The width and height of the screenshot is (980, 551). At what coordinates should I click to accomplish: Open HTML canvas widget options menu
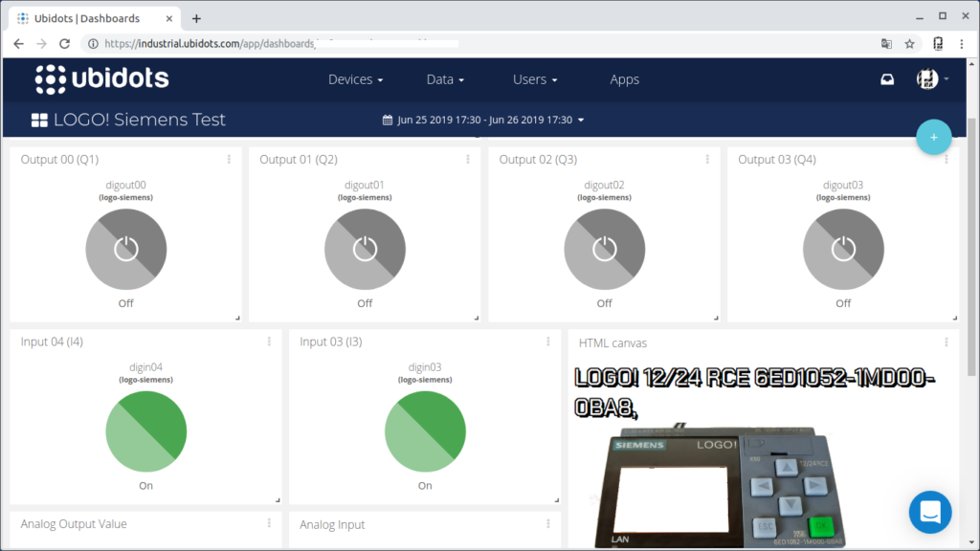[x=947, y=342]
